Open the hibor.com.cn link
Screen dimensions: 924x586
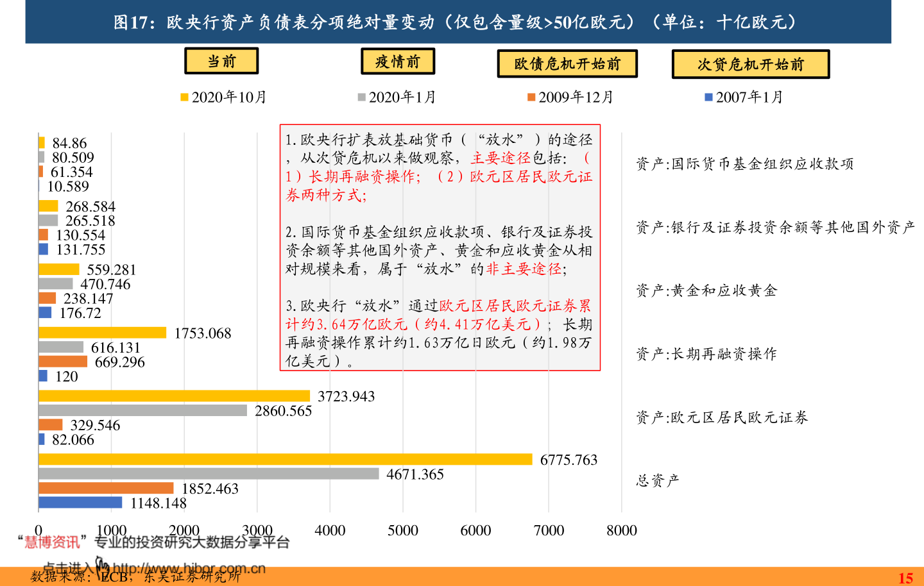pos(189,568)
